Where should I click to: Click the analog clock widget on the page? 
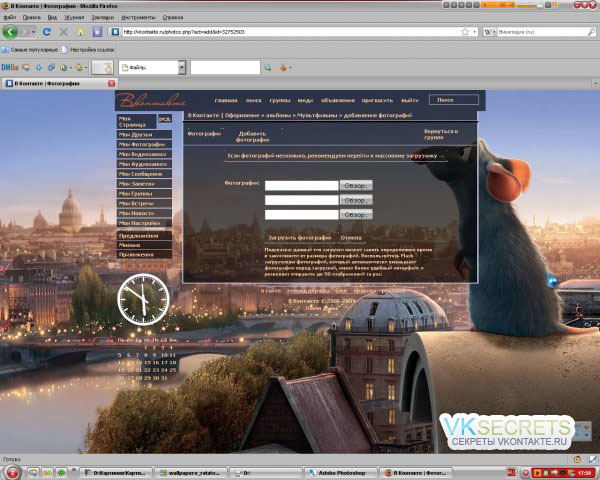pos(143,299)
